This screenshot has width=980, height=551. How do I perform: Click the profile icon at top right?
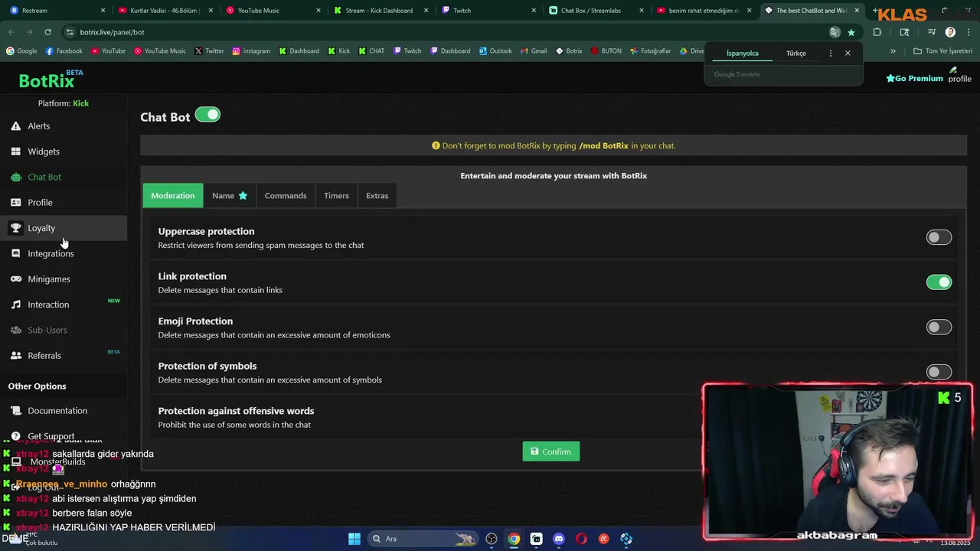tap(959, 74)
